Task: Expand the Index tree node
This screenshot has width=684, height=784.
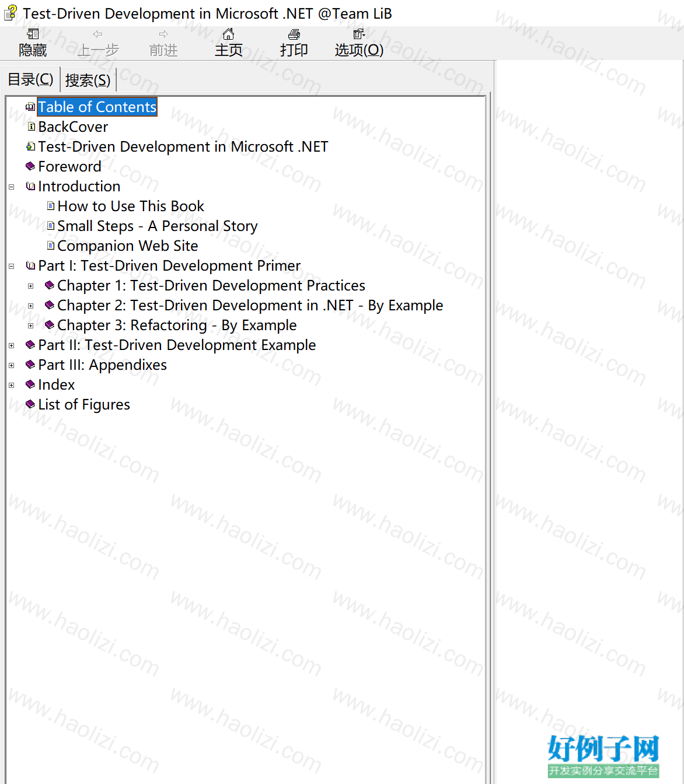Action: tap(11, 386)
